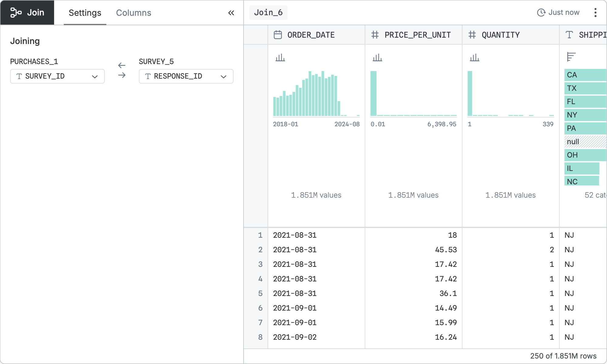The height and width of the screenshot is (364, 607).
Task: Open the RESPONSE_ID column dropdown
Action: point(186,76)
